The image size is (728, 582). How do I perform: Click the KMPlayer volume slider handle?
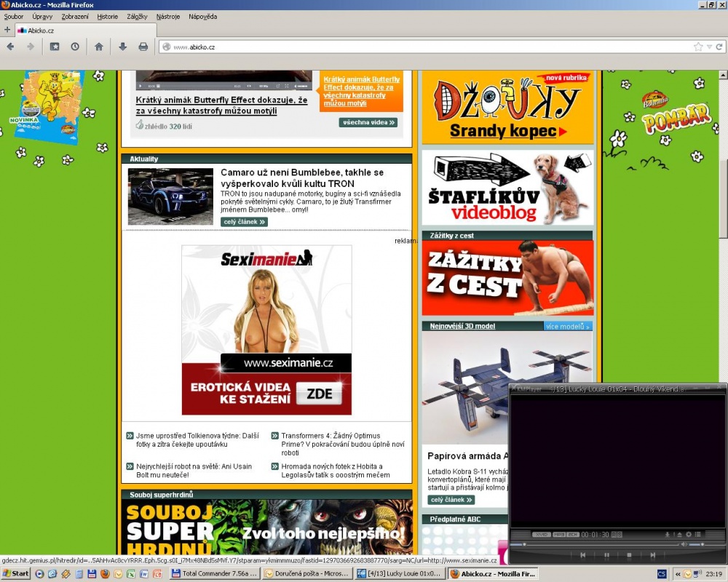click(702, 544)
